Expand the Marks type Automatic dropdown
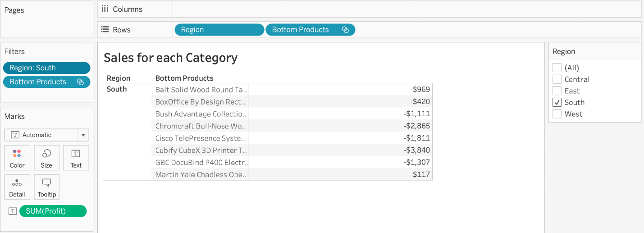 tap(83, 135)
